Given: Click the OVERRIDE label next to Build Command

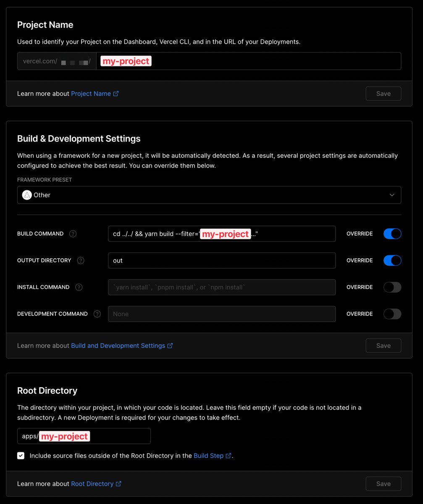Looking at the screenshot, I should pyautogui.click(x=360, y=234).
